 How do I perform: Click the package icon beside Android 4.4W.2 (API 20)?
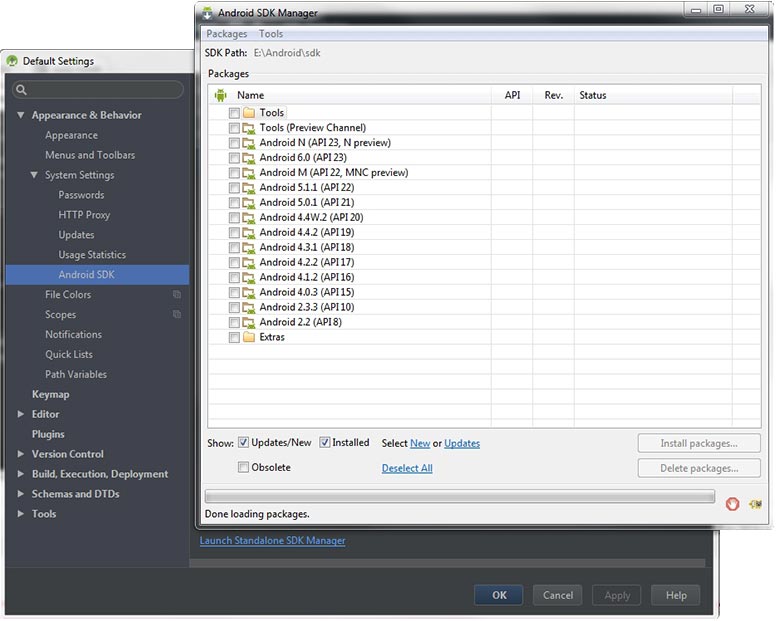point(248,218)
